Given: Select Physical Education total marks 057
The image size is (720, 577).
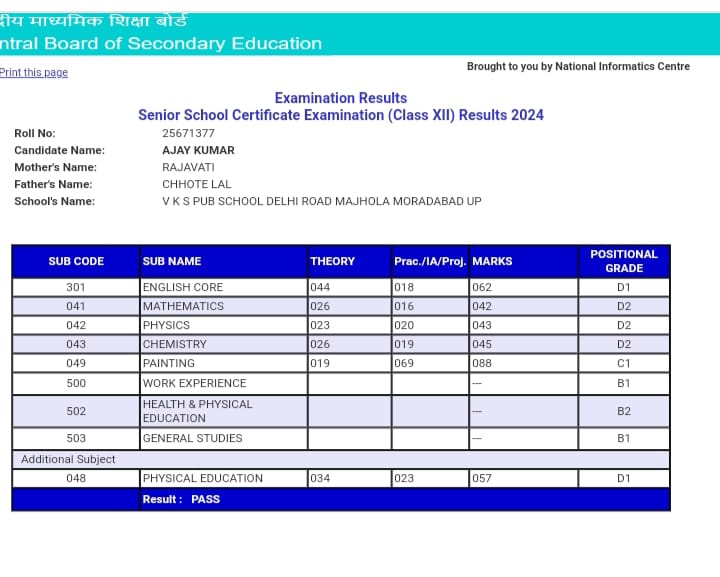Looking at the screenshot, I should pos(482,478).
